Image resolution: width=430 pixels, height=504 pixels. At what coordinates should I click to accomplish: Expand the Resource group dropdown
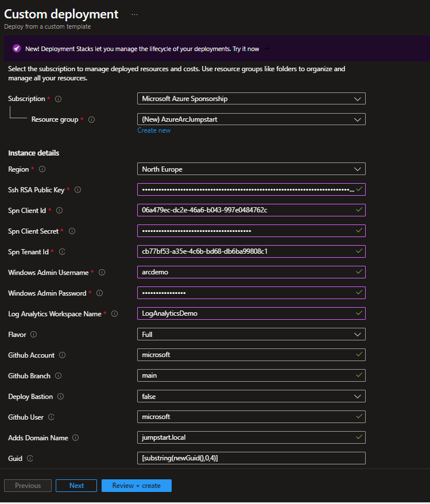(x=251, y=119)
